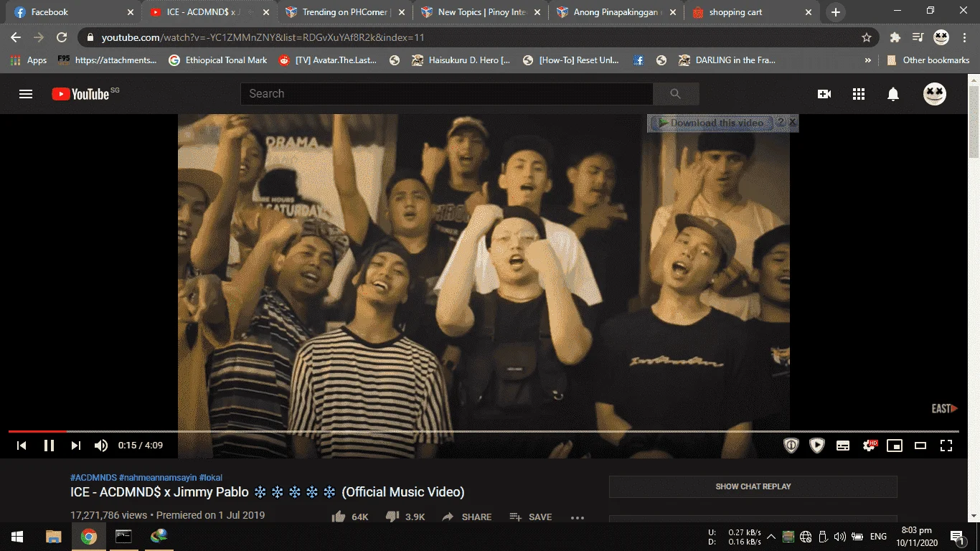Open help on download overlay question mark
Image resolution: width=980 pixels, height=551 pixels.
(781, 123)
